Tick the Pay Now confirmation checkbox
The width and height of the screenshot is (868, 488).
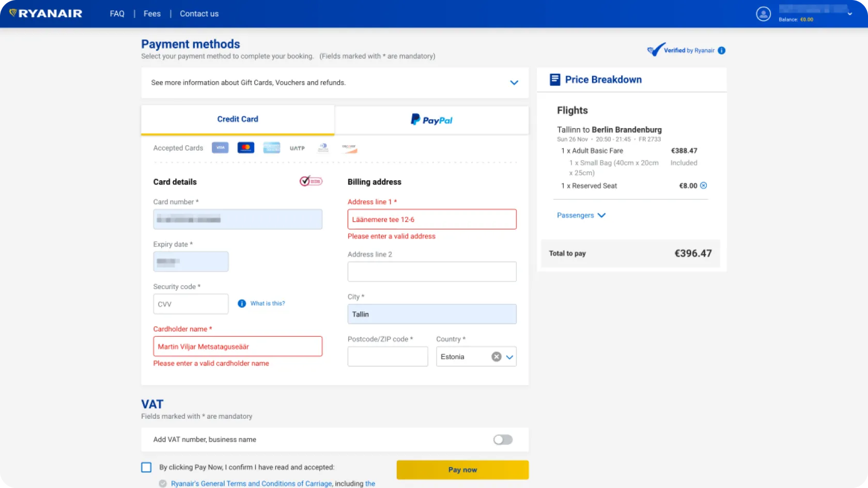click(x=147, y=467)
